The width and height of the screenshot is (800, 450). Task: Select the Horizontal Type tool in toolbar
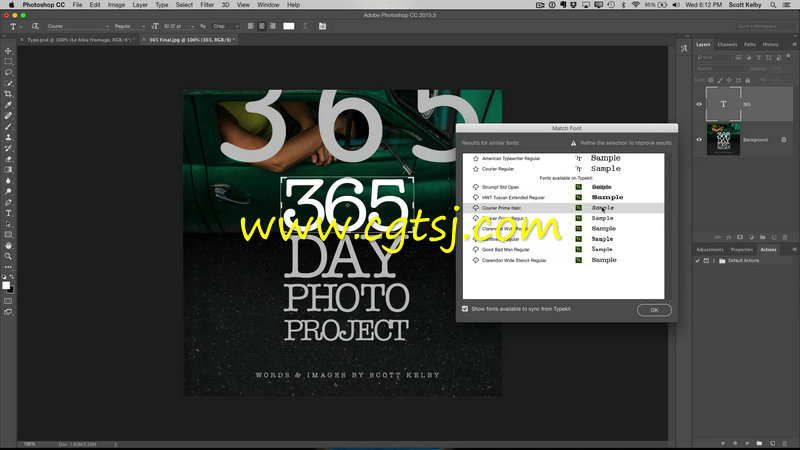pos(8,213)
